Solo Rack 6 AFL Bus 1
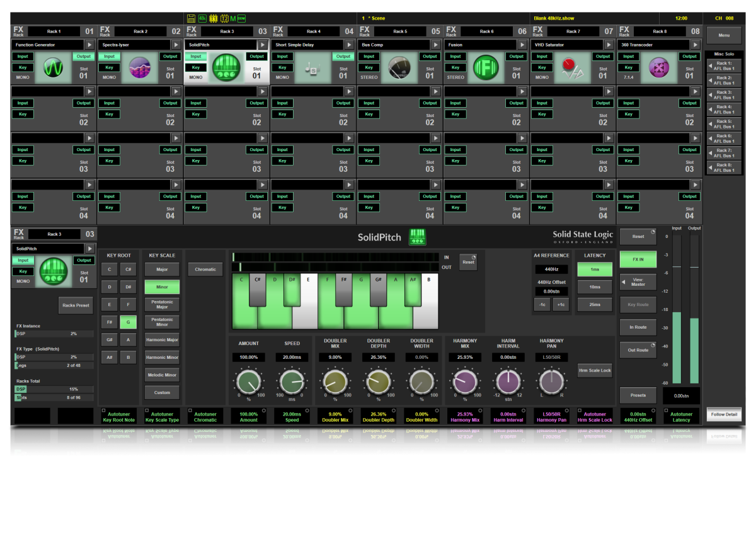The image size is (756, 549). click(x=723, y=138)
